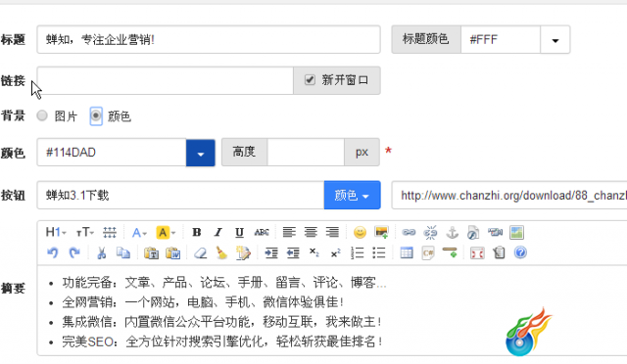Click the 功能完备 bullet line

(x=224, y=283)
